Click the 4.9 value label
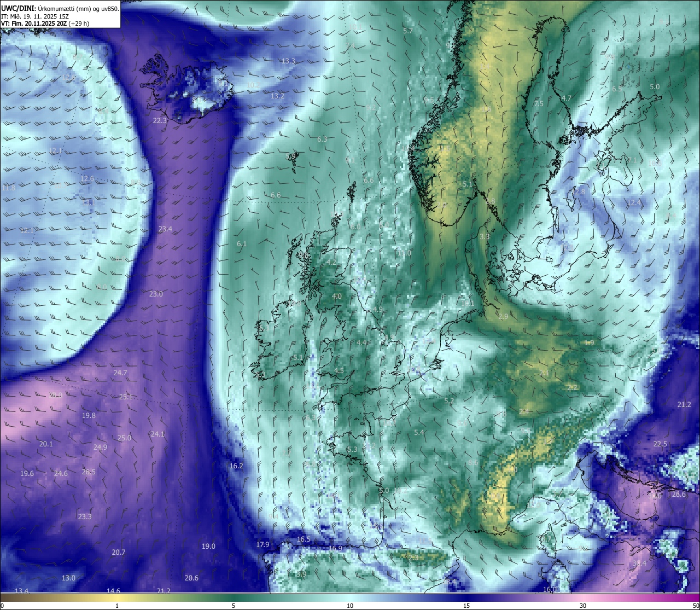Image resolution: width=700 pixels, height=610 pixels. pos(378,310)
